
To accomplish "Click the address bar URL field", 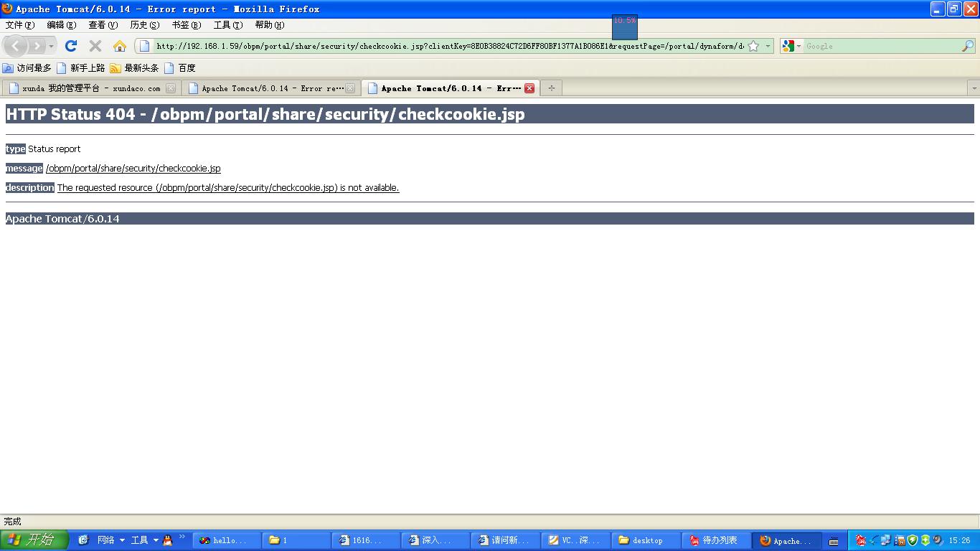I will [449, 46].
